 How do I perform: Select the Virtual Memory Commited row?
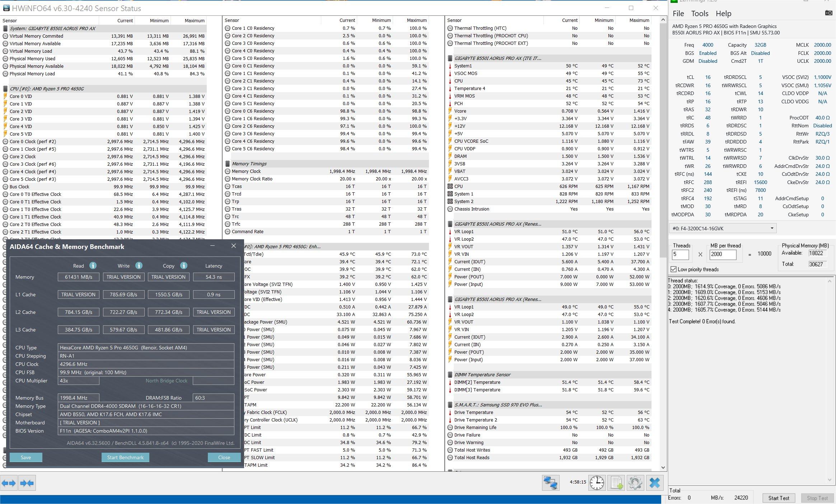tap(104, 36)
